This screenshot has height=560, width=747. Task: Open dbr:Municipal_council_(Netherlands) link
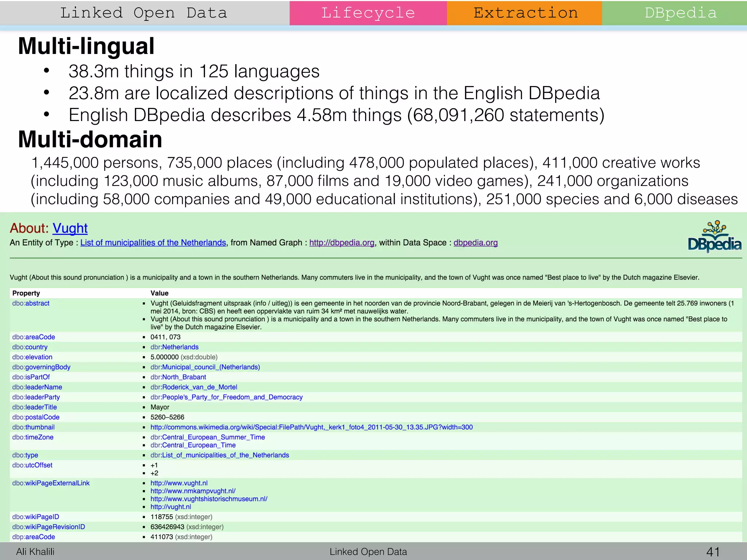205,367
